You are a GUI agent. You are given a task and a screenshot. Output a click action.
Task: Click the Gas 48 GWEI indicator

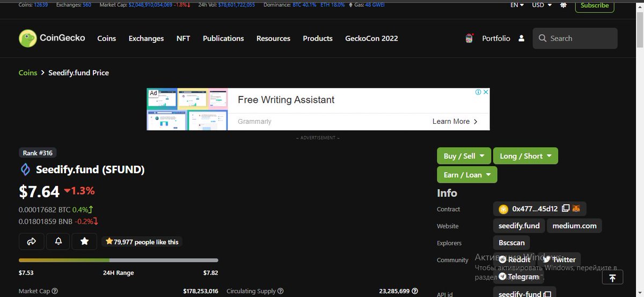[368, 5]
